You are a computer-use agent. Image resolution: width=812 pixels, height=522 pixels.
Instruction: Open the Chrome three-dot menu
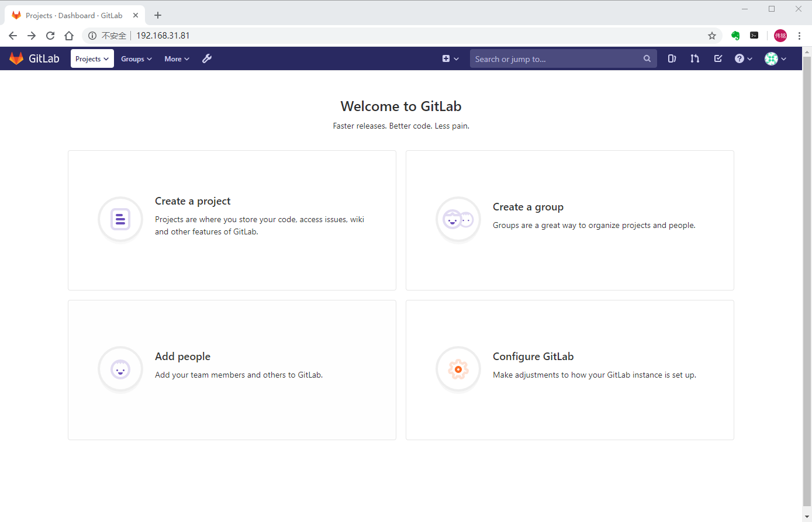click(799, 36)
